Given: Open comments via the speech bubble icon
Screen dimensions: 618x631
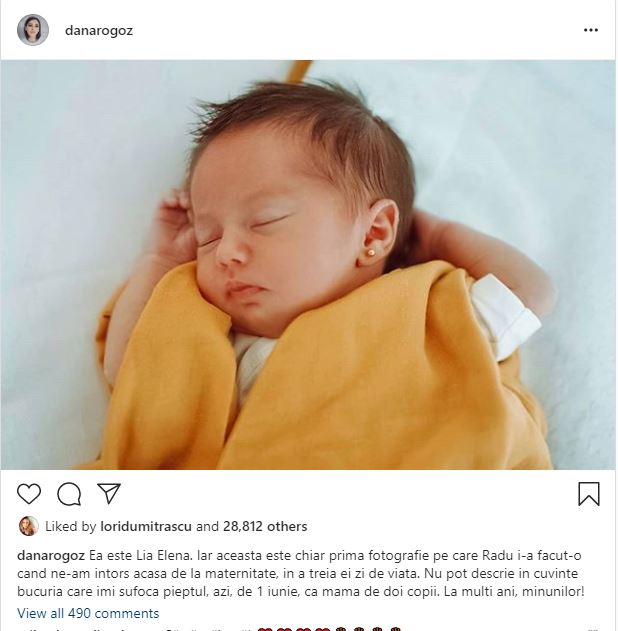Looking at the screenshot, I should tap(69, 494).
